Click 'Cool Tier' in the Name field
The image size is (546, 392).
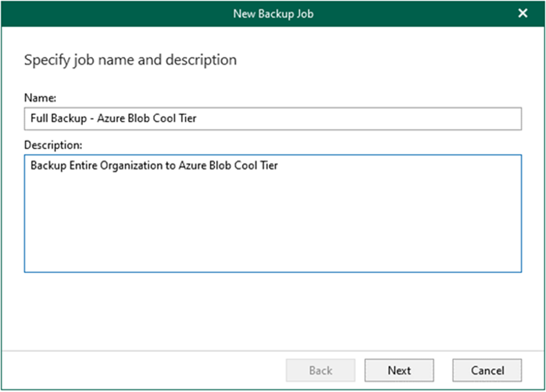[x=173, y=119]
